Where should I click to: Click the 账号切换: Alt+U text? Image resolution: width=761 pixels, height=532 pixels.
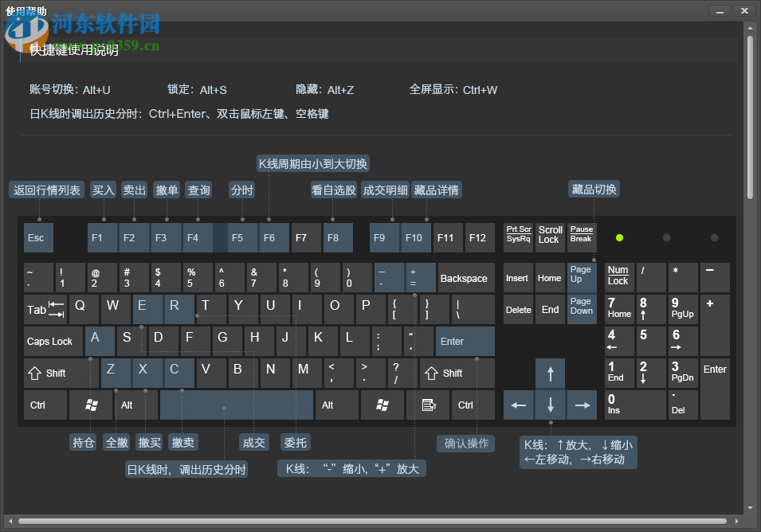point(70,90)
